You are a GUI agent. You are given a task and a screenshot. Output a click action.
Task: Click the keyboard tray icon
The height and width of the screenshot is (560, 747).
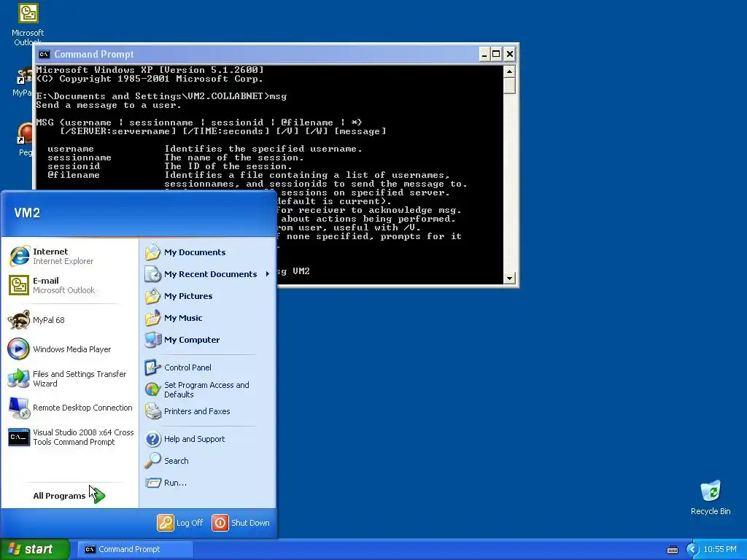click(672, 550)
